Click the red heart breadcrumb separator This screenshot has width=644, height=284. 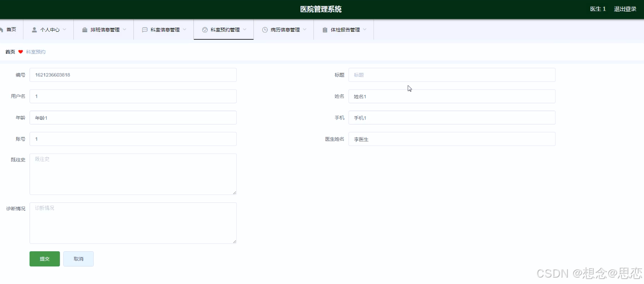(21, 52)
